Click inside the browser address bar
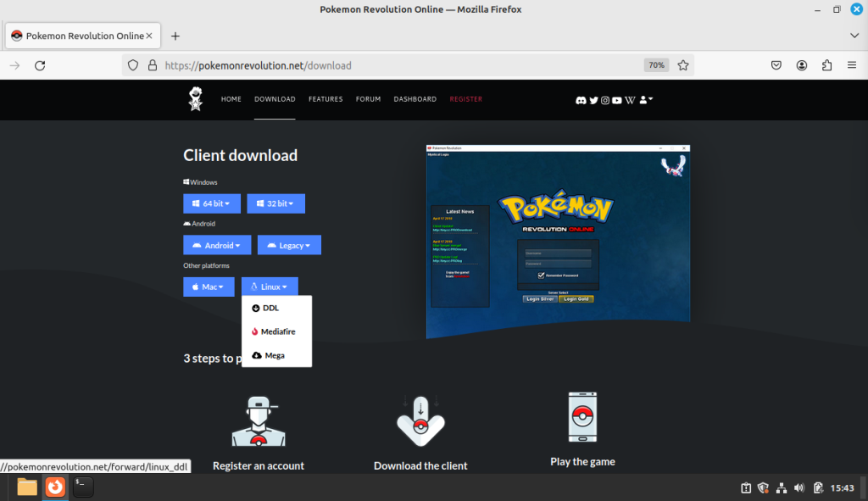This screenshot has height=501, width=868. click(339, 64)
